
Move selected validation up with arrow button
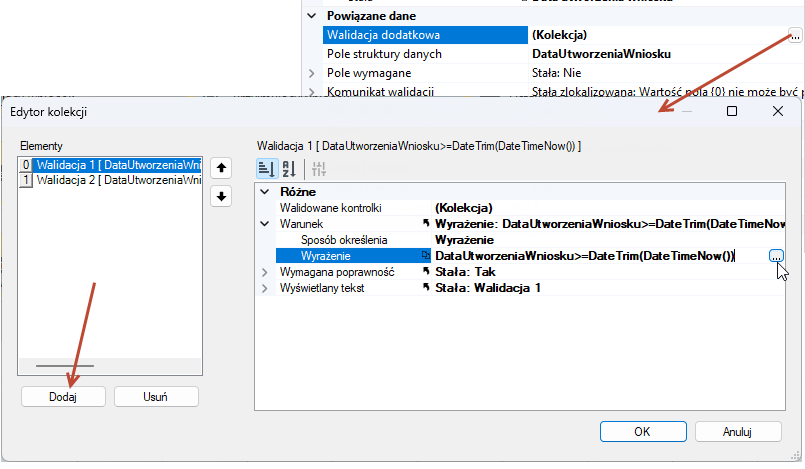point(221,168)
